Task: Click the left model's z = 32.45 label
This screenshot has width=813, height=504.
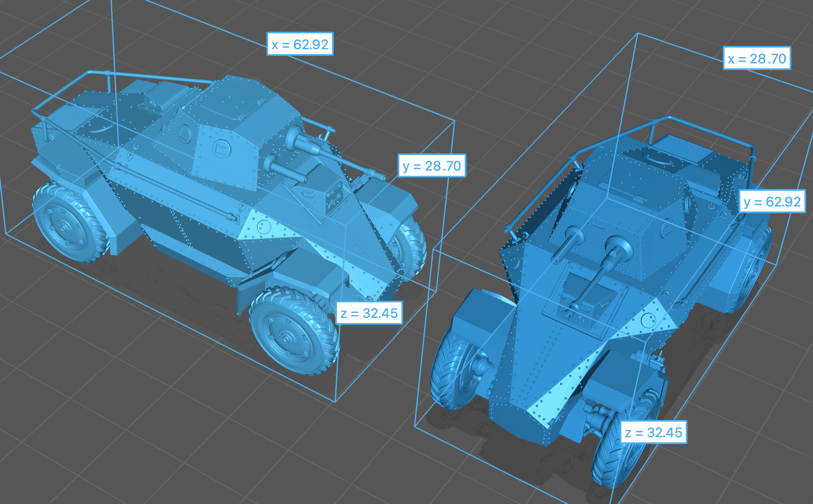Action: [369, 313]
